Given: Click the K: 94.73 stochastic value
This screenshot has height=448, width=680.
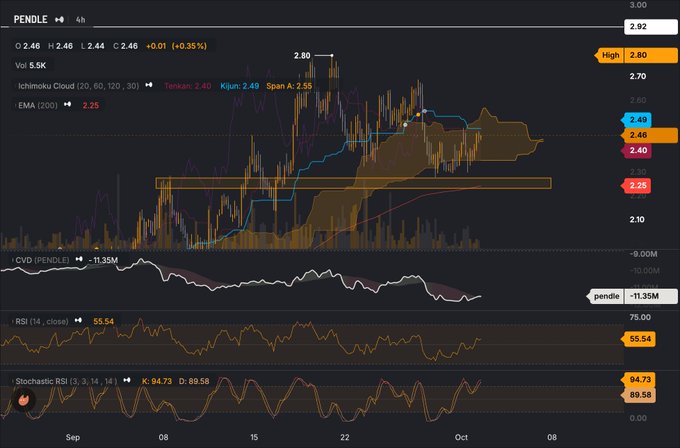Looking at the screenshot, I should click(x=157, y=381).
